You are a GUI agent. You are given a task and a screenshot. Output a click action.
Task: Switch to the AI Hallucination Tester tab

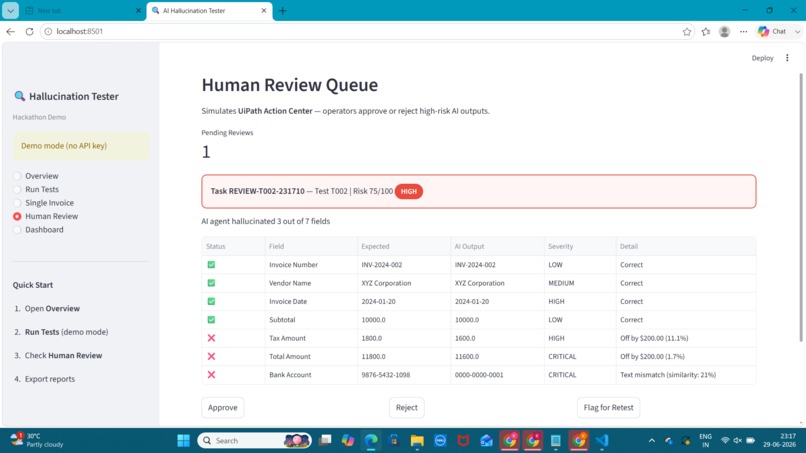point(206,10)
